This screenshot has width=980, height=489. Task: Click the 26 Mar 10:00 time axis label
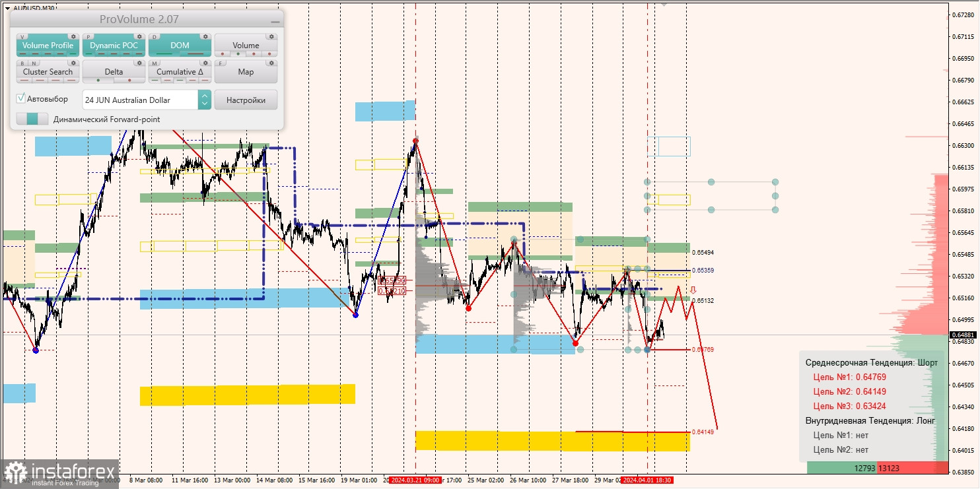click(x=528, y=480)
